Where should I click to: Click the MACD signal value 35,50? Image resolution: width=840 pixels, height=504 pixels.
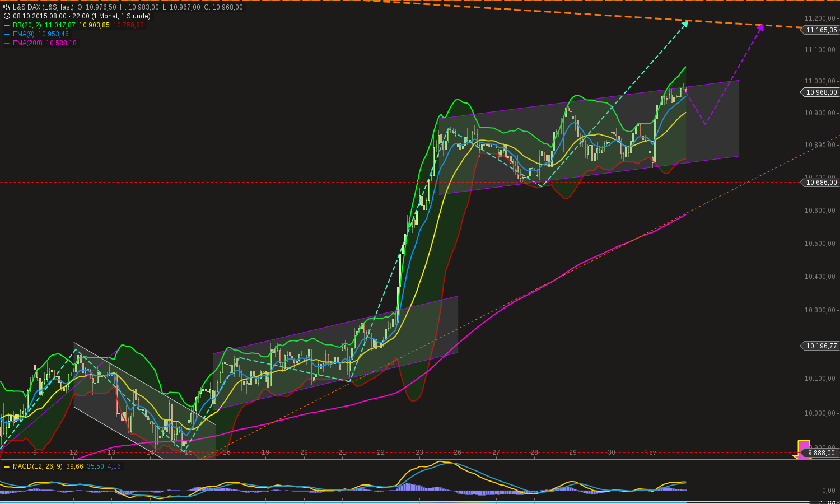tap(95, 466)
